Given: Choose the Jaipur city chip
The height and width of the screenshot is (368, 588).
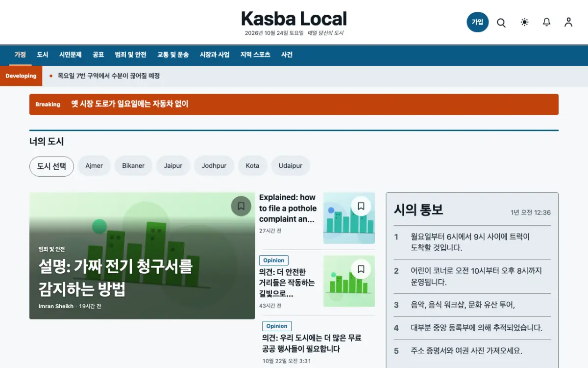Looking at the screenshot, I should click(x=173, y=166).
